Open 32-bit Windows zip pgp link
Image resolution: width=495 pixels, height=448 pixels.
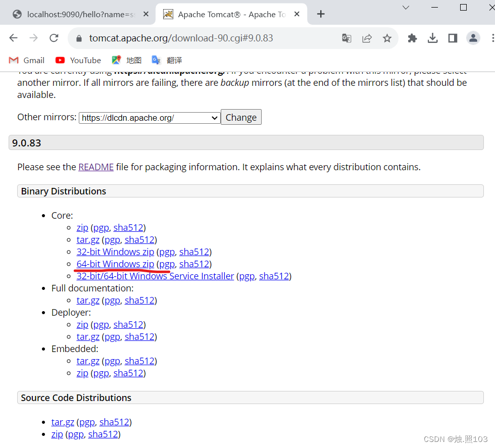tap(167, 252)
